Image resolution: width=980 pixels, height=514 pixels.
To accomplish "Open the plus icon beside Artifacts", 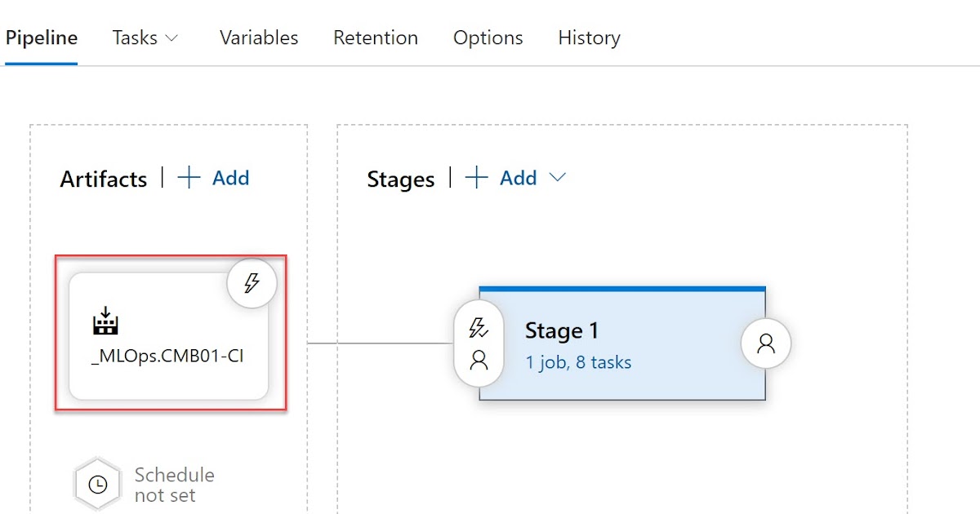I will coord(189,178).
